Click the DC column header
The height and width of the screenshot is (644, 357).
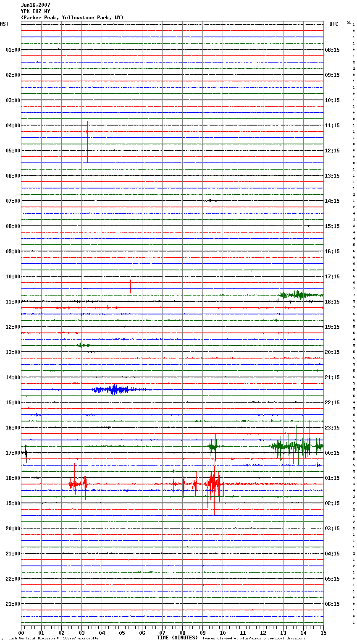tap(349, 23)
